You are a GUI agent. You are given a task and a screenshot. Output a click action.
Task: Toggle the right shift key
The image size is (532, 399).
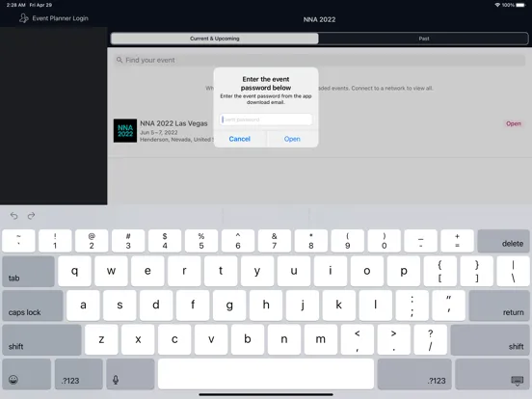[x=490, y=339]
